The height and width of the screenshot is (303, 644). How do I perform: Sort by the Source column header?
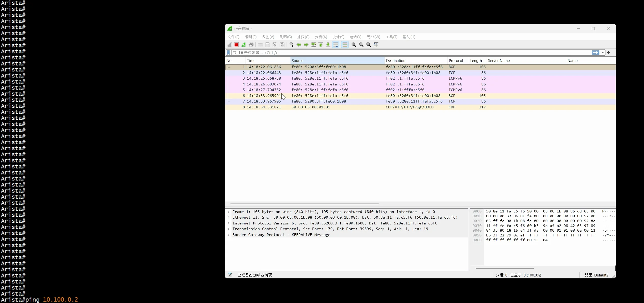[337, 61]
